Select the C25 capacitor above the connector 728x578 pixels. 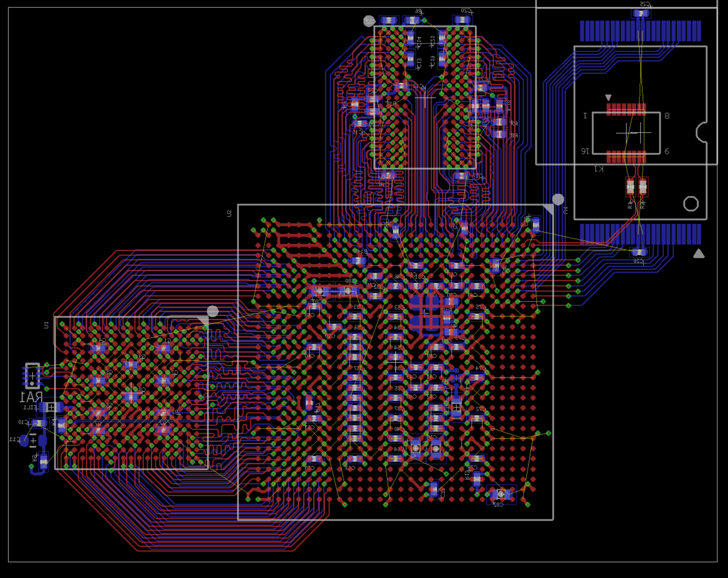(641, 14)
